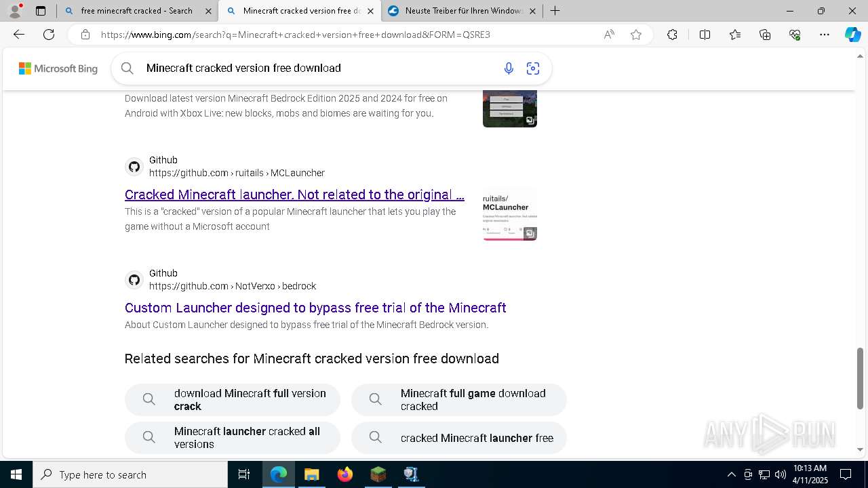This screenshot has width=868, height=488.
Task: View site information lock icon
Action: coord(85,35)
